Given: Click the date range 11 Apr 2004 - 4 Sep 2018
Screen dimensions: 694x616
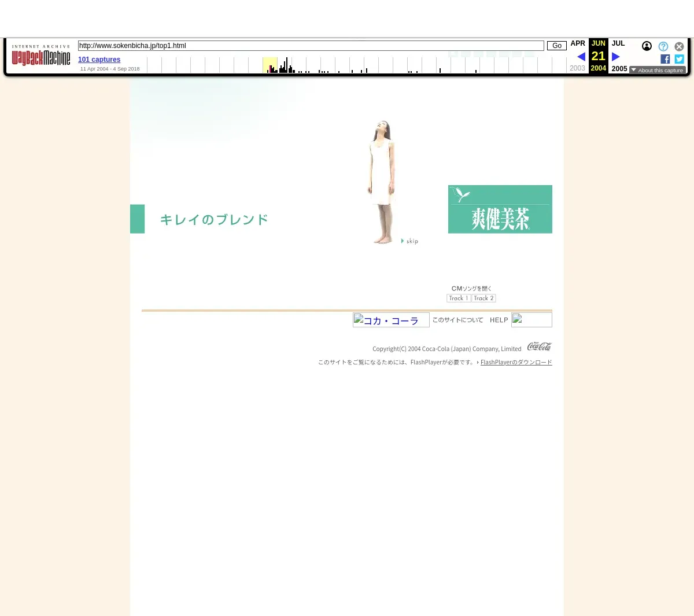Looking at the screenshot, I should click(110, 69).
